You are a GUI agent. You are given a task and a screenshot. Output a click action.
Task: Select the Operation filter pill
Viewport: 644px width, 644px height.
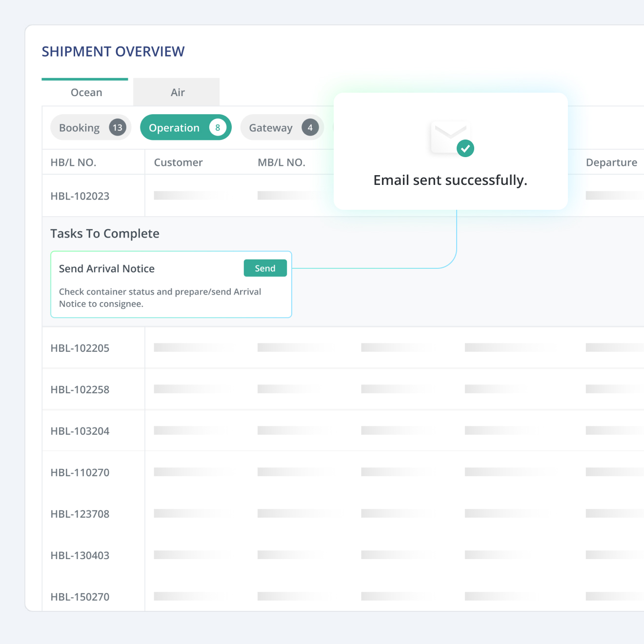tap(174, 128)
